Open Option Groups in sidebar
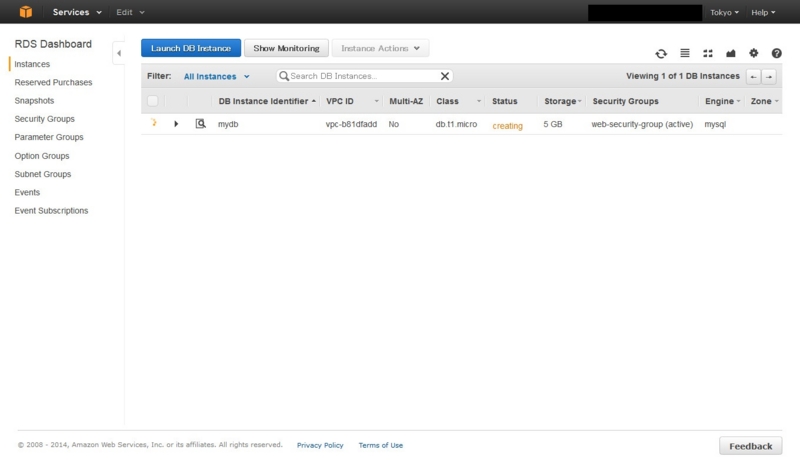The height and width of the screenshot is (460, 800). coord(42,156)
